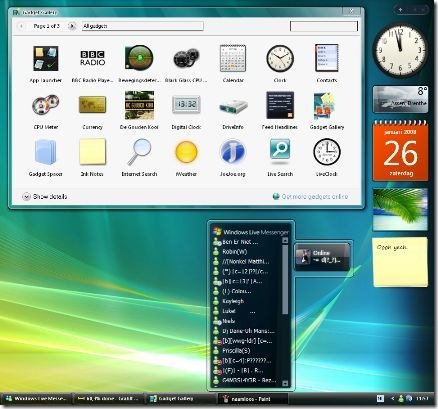
Task: Click the slideshow palm leaf picture
Action: click(x=400, y=209)
